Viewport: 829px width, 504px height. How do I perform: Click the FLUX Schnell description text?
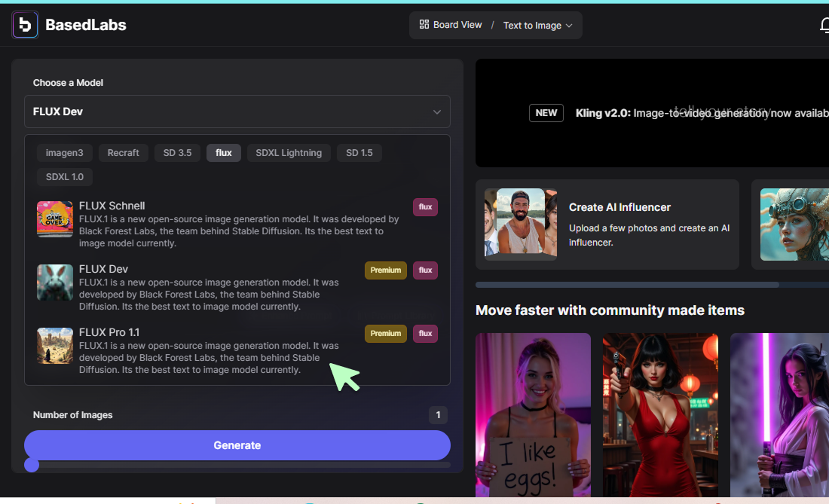(239, 231)
